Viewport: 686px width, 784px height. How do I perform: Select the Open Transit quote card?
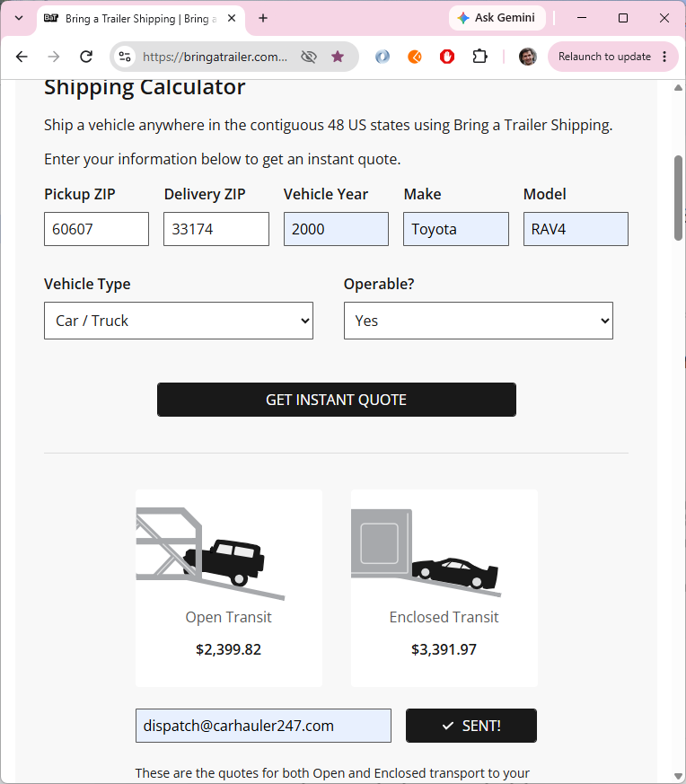click(228, 588)
